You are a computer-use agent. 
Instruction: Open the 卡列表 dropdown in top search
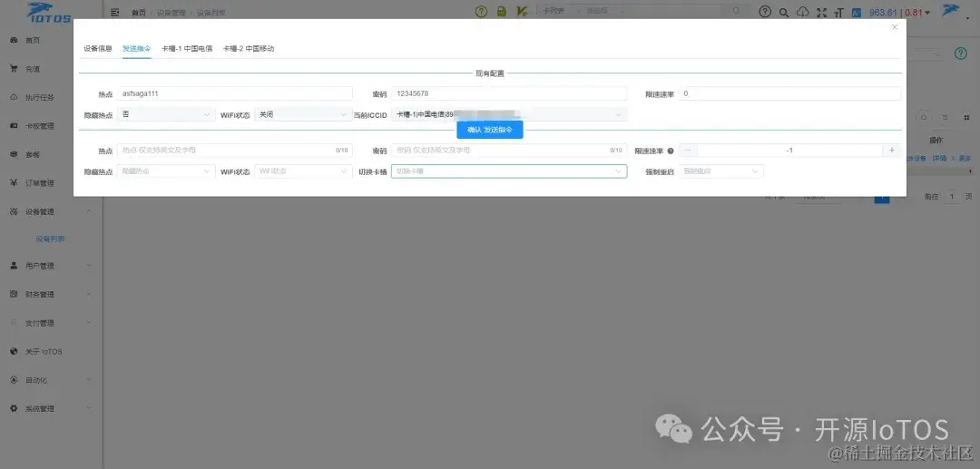click(560, 11)
